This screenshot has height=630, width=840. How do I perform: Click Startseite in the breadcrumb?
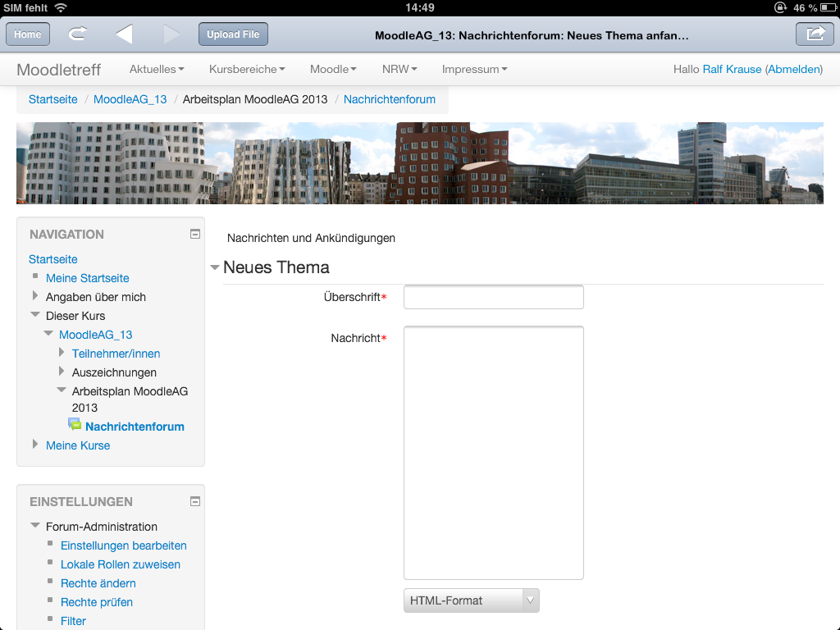(53, 99)
